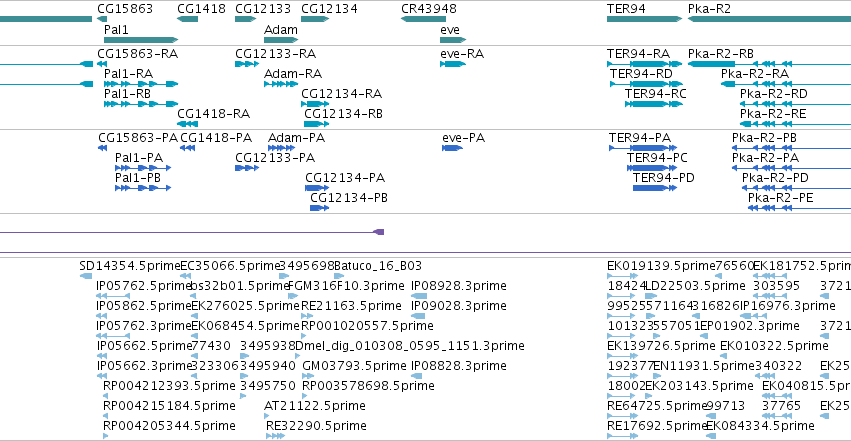Select EST GM03793.5prime
851x441 pixels.
tap(354, 366)
